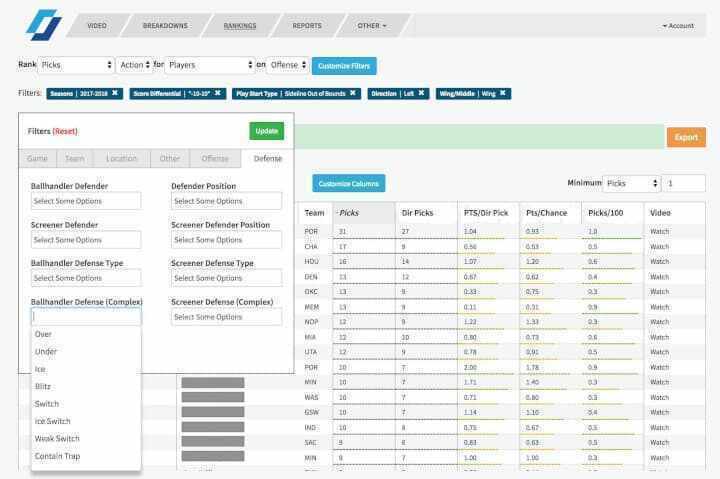This screenshot has height=479, width=720.
Task: Remove the Wing/Middle Wing filter tag
Action: pos(503,93)
